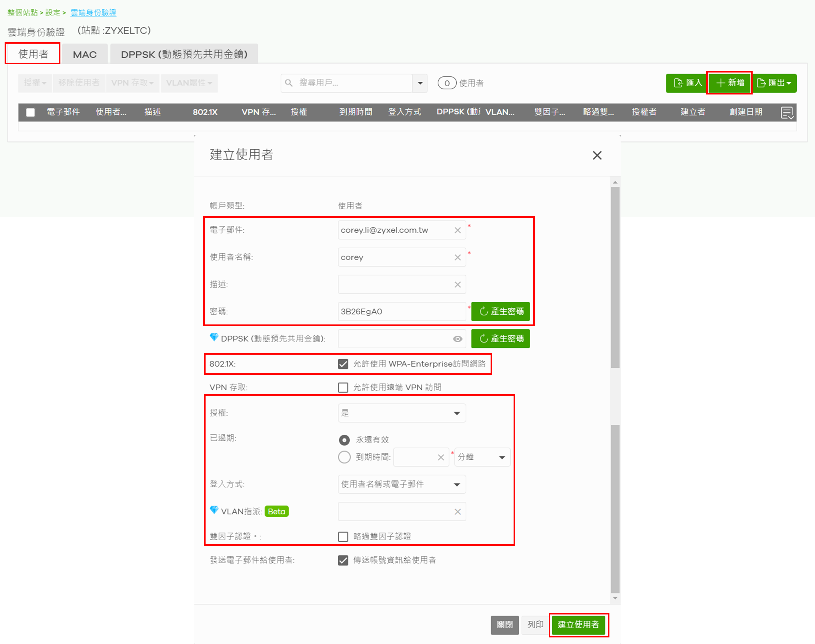Screen dimensions: 815x644
Task: Uncheck the 802.1X WPA-Enterprise checkbox
Action: [x=343, y=364]
